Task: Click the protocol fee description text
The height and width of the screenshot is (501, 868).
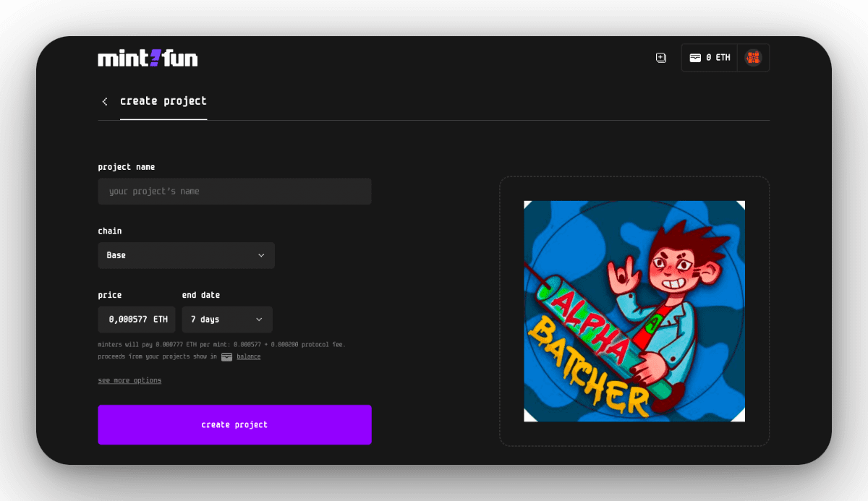Action: [221, 345]
